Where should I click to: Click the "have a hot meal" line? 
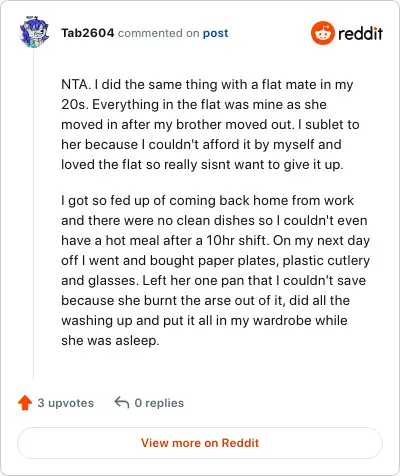[216, 241]
